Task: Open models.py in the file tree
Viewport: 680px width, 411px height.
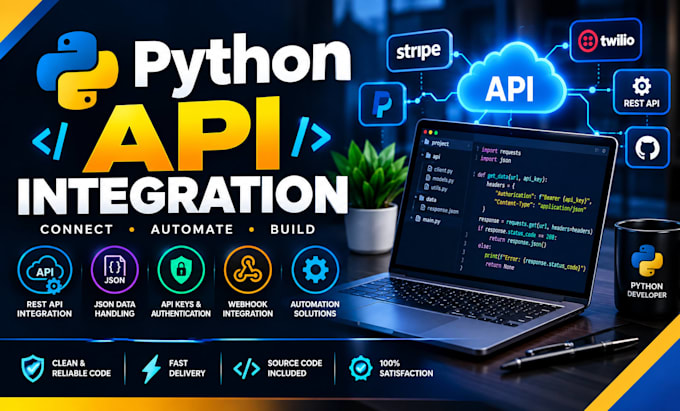Action: 439,179
